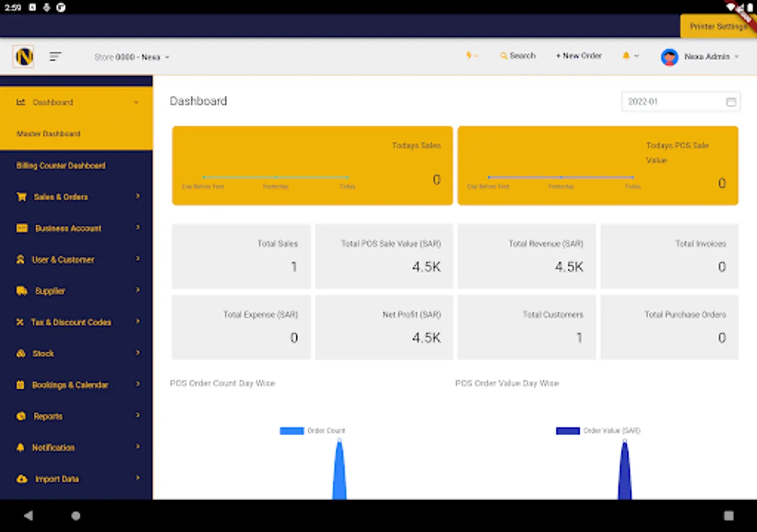Click the Business Account card icon
The height and width of the screenshot is (532, 757).
[x=22, y=228]
